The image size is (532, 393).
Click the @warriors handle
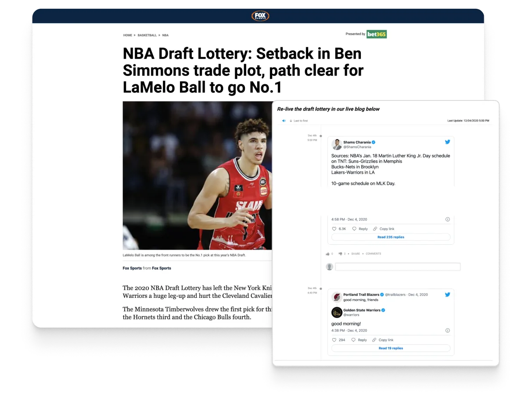click(352, 315)
